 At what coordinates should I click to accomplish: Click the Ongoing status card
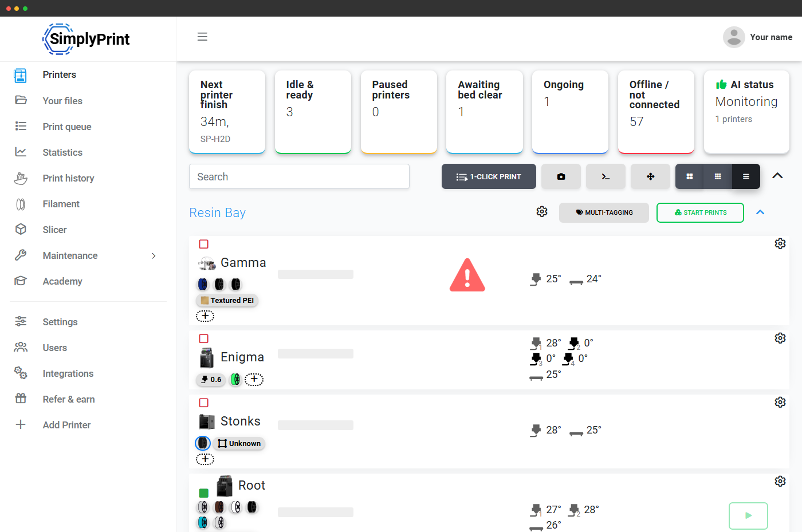(570, 112)
